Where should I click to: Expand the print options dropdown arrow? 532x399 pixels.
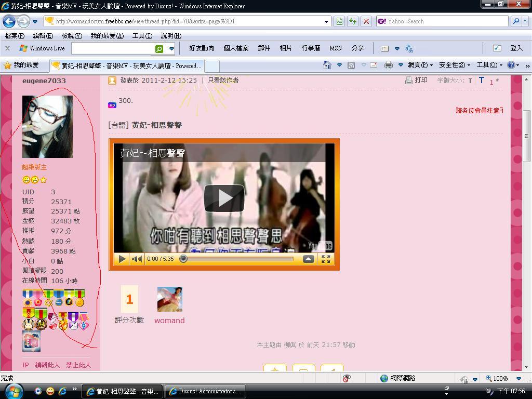pos(401,65)
